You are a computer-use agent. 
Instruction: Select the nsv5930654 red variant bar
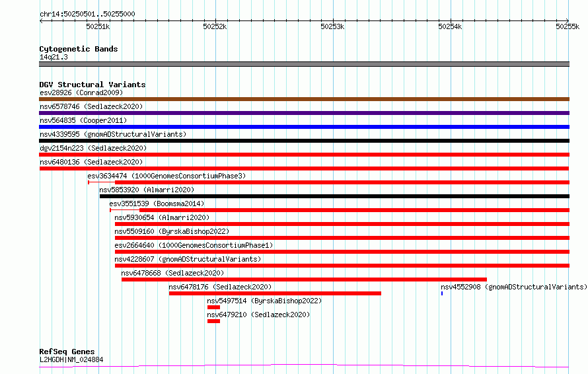342,224
